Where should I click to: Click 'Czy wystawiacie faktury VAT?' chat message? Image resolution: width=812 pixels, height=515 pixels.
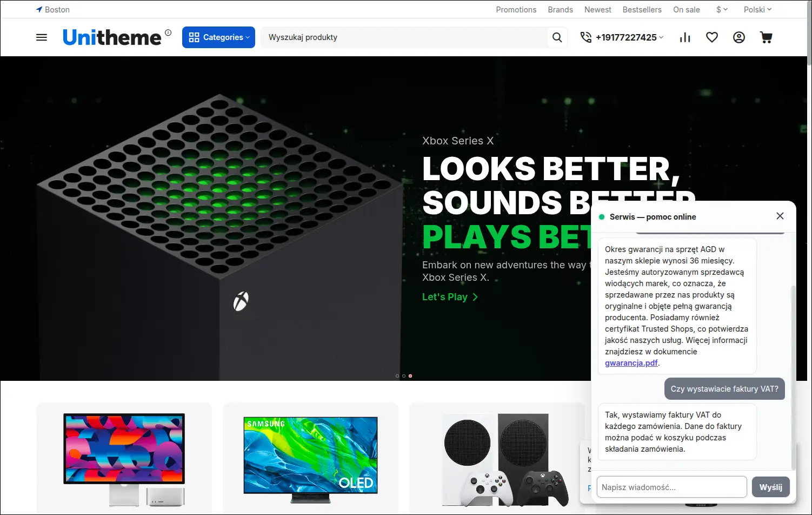click(724, 389)
